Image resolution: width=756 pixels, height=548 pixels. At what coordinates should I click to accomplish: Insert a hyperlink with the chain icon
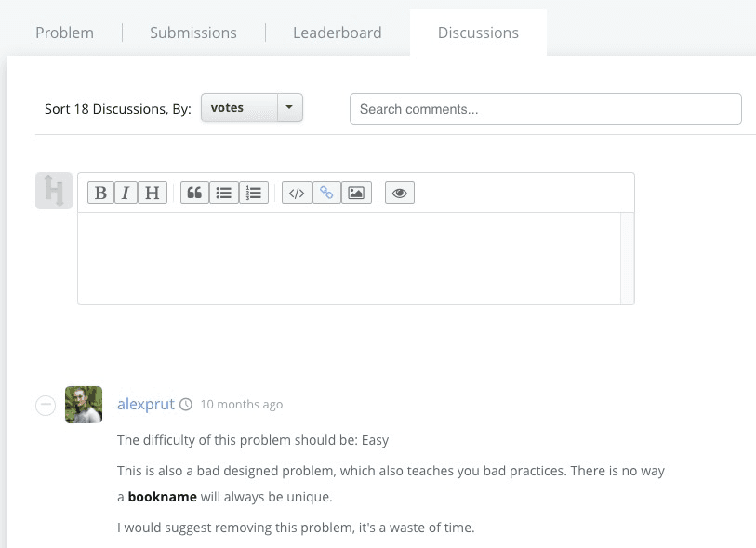coord(326,193)
